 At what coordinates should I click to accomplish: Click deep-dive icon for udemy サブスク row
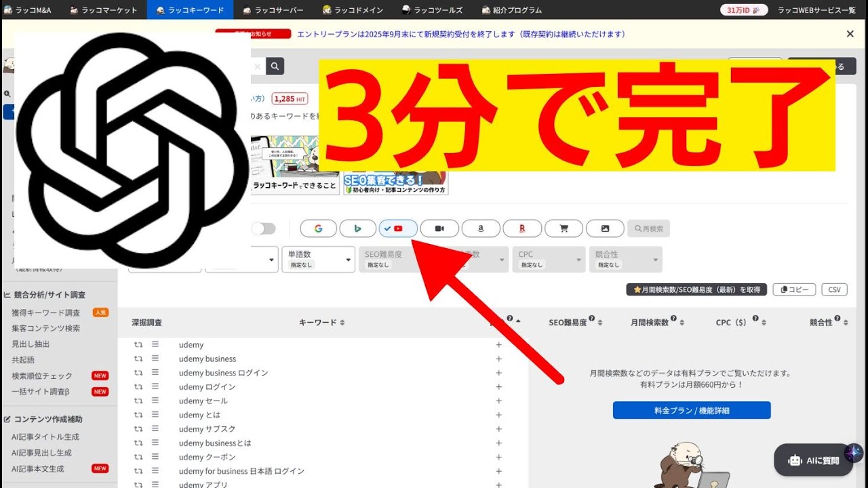point(138,429)
